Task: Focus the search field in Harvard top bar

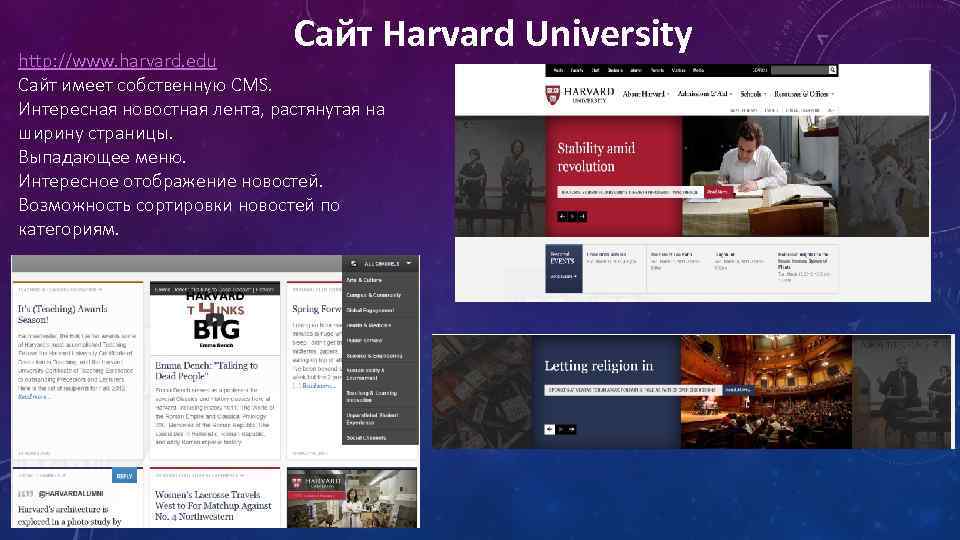Action: tap(799, 70)
